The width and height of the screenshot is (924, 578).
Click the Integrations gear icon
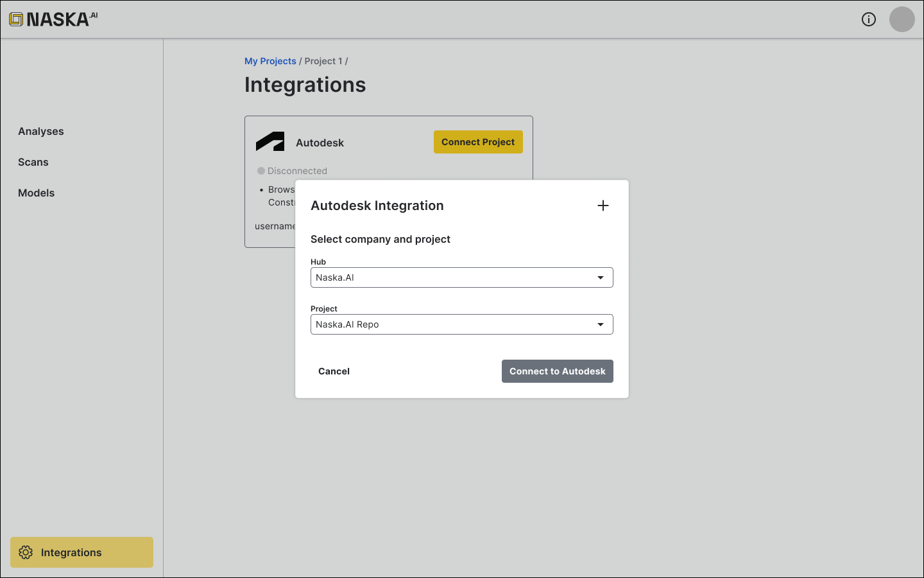point(26,552)
